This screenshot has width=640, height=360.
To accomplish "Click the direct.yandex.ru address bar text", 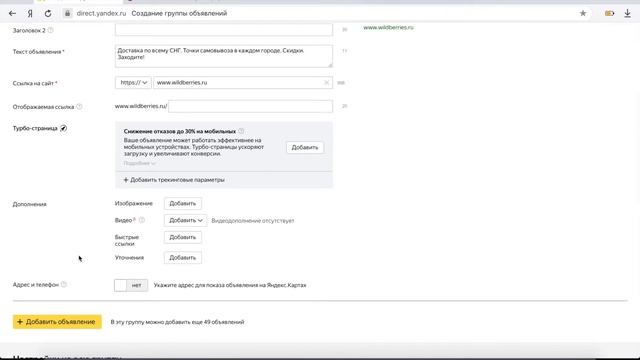I will click(101, 13).
